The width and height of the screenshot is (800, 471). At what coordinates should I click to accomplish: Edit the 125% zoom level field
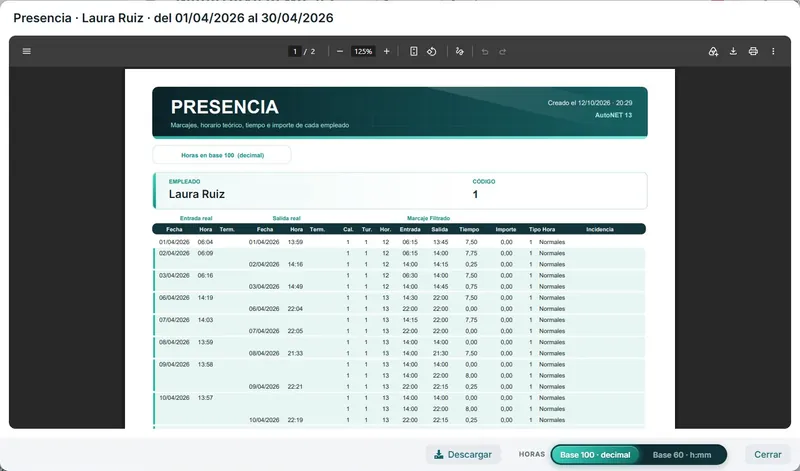363,51
